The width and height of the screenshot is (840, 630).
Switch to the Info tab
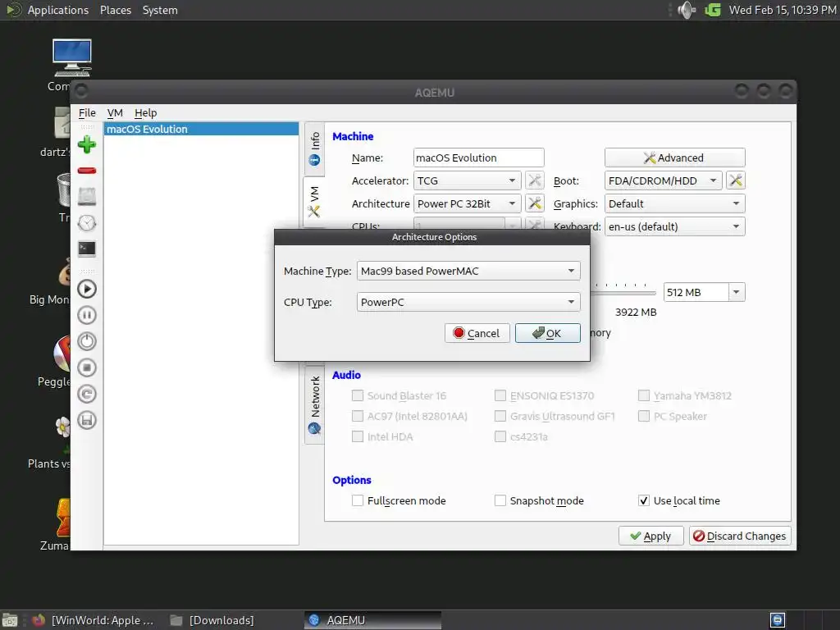[314, 149]
